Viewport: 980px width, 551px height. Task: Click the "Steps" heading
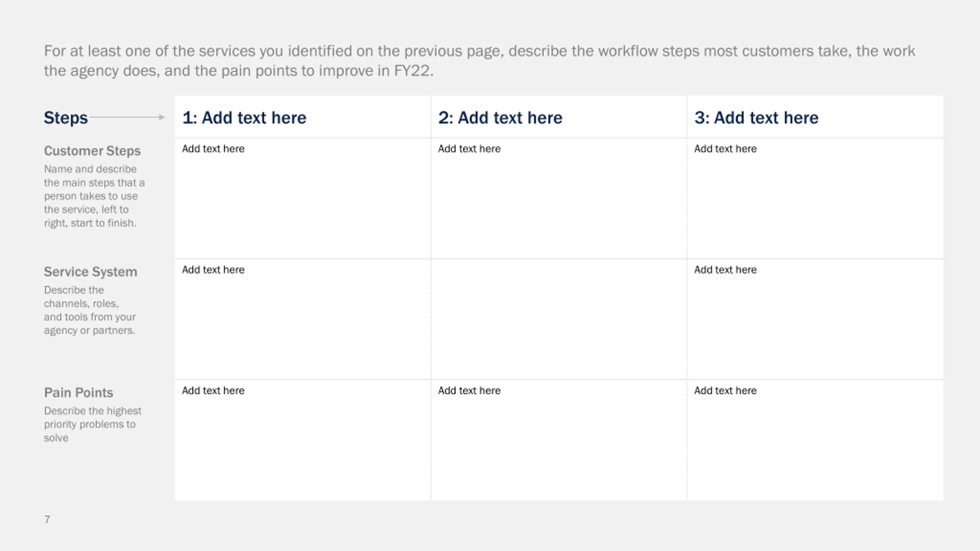(66, 118)
